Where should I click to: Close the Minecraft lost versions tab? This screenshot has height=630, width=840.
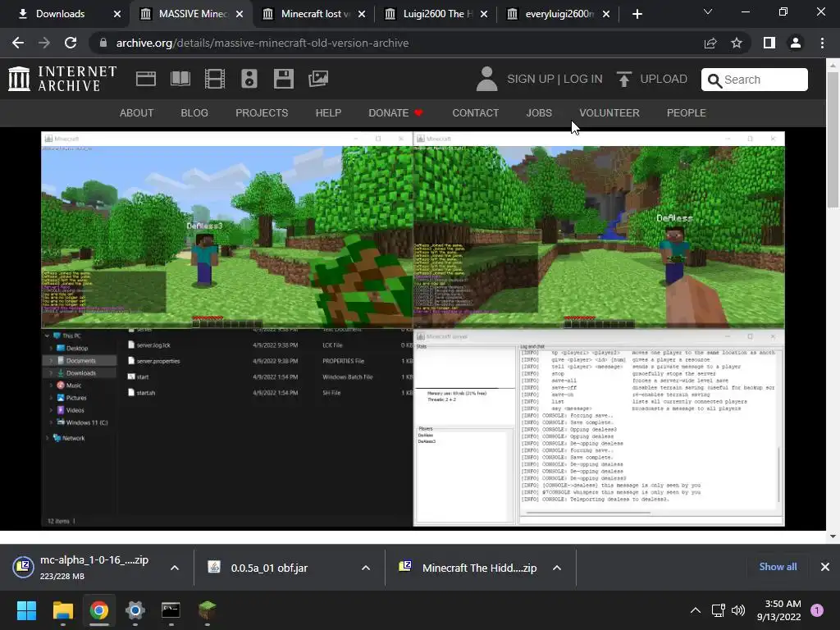(362, 14)
